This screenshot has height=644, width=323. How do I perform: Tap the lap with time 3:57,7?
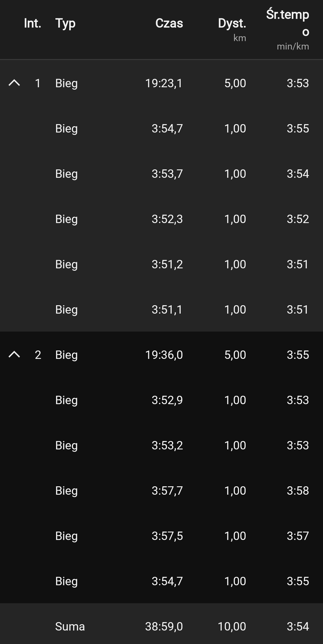click(167, 490)
